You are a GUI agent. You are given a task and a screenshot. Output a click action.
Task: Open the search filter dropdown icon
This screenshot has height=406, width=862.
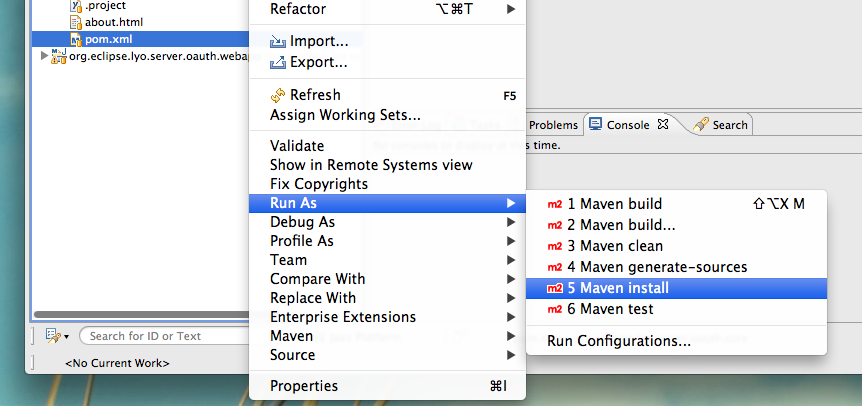click(x=57, y=336)
